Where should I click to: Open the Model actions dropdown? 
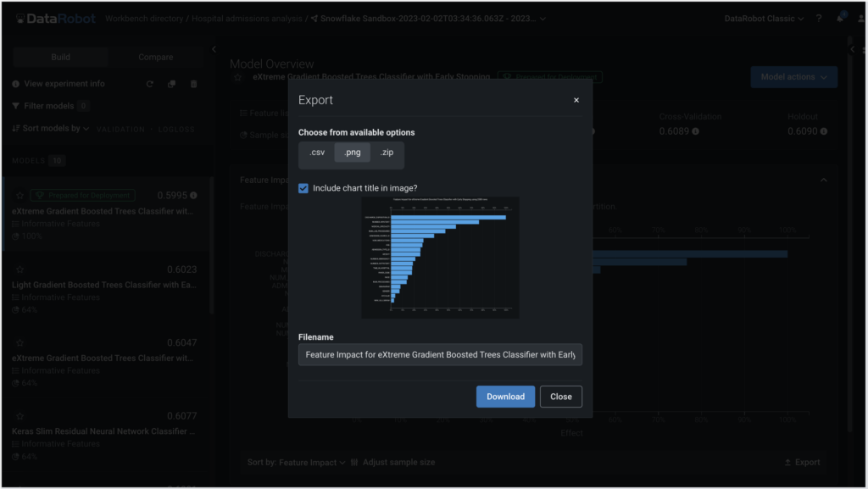coord(793,77)
